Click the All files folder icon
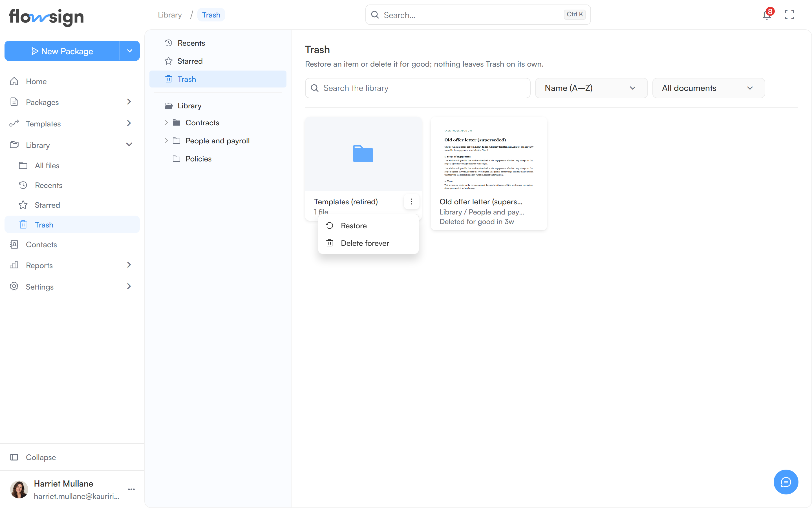This screenshot has height=508, width=812. click(x=23, y=165)
